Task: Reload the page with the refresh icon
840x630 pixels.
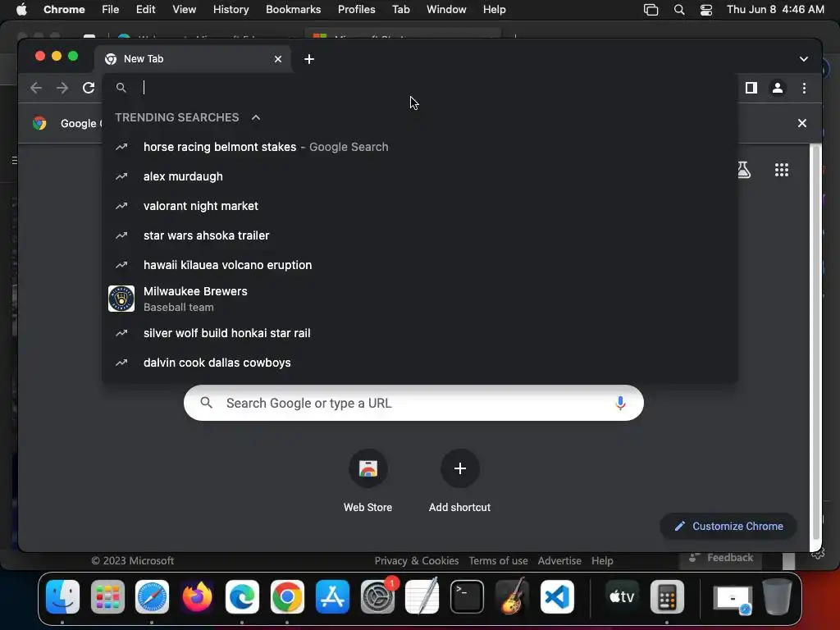Action: click(89, 88)
